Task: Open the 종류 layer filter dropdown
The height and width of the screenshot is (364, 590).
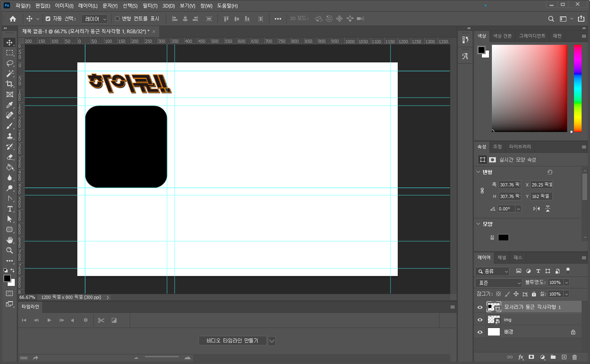Action: tap(493, 271)
